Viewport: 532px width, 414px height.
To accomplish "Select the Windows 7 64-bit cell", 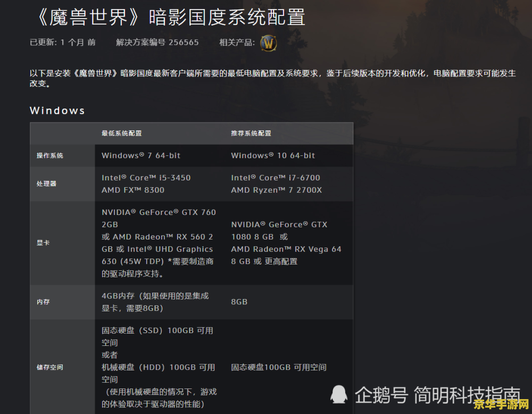I will (x=141, y=155).
